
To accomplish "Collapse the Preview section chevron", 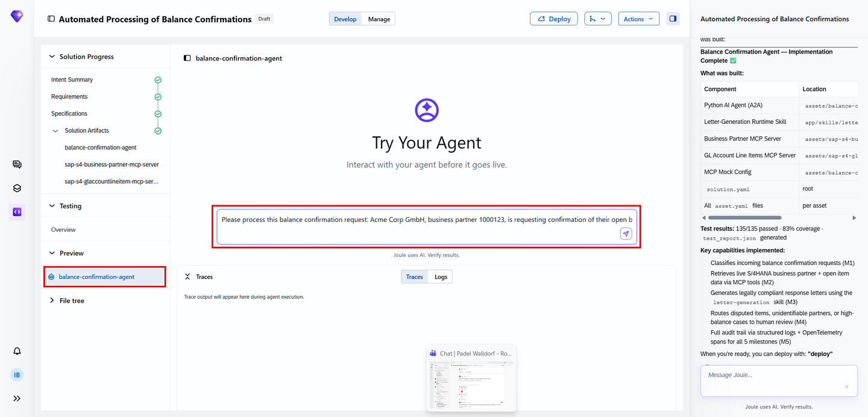I will click(x=52, y=253).
